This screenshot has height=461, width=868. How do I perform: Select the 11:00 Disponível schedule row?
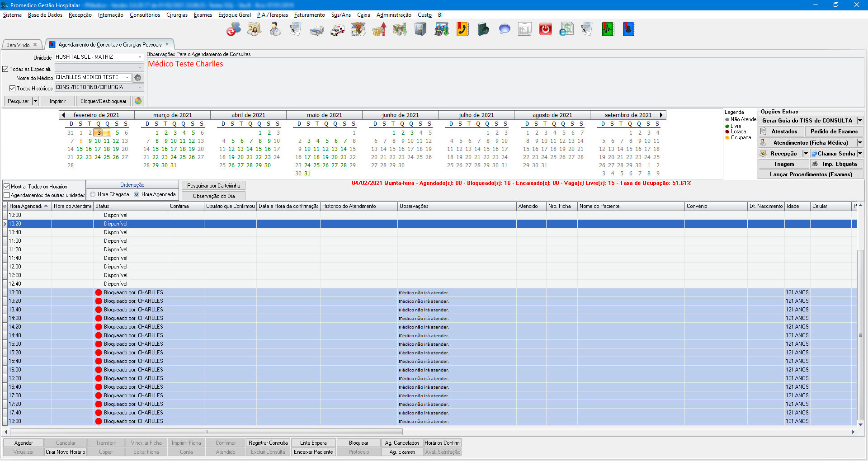pyautogui.click(x=115, y=241)
